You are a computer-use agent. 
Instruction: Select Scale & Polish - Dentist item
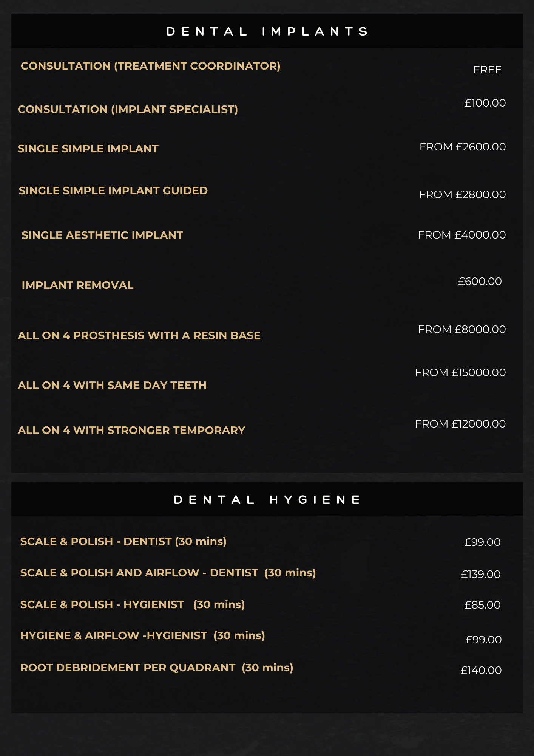point(123,542)
